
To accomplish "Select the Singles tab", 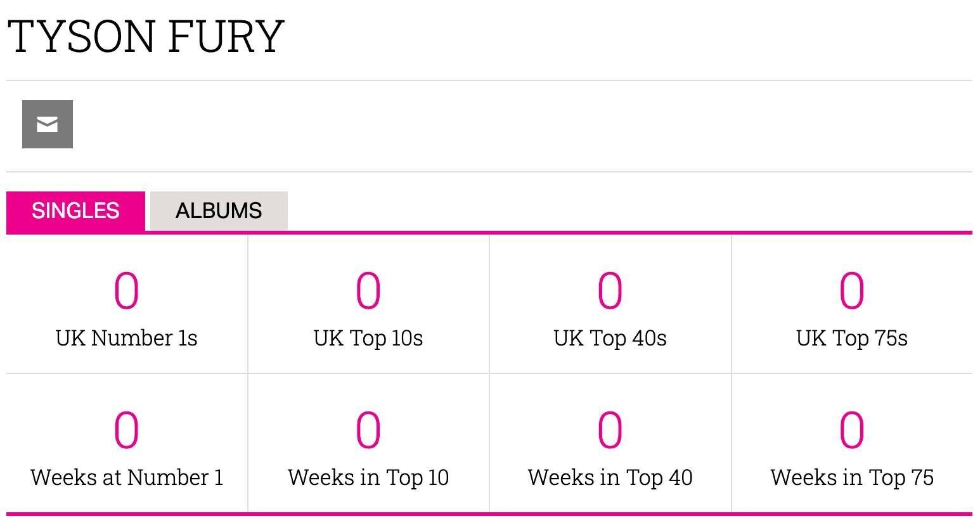I will (75, 211).
